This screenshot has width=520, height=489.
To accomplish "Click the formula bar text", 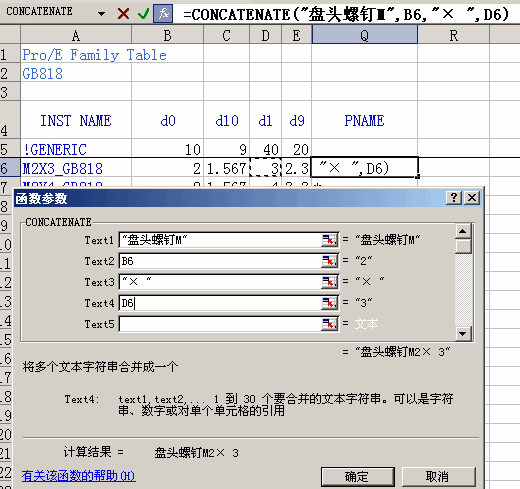I will (346, 14).
